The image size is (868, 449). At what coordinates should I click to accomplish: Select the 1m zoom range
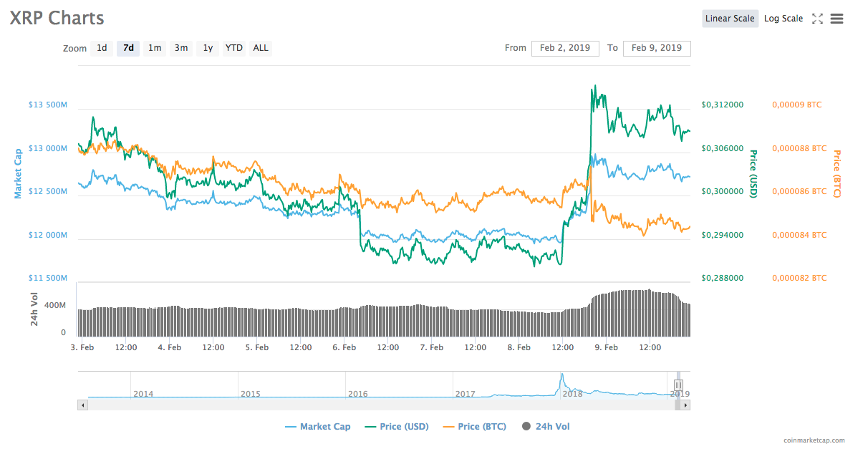pos(155,48)
